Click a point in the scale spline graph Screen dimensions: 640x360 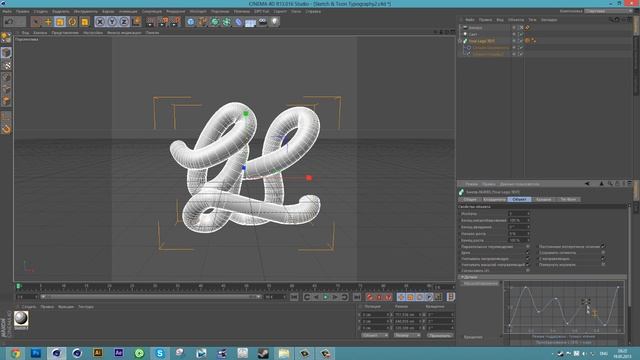click(556, 299)
